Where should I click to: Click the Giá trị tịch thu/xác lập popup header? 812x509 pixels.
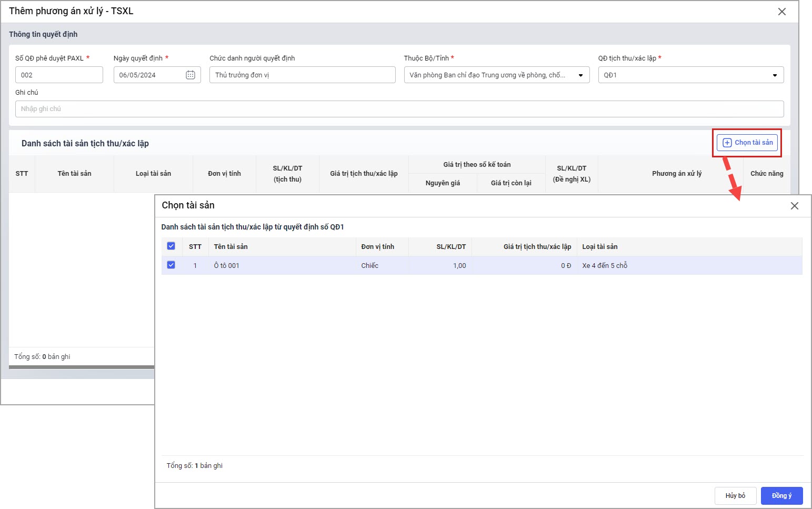click(537, 246)
